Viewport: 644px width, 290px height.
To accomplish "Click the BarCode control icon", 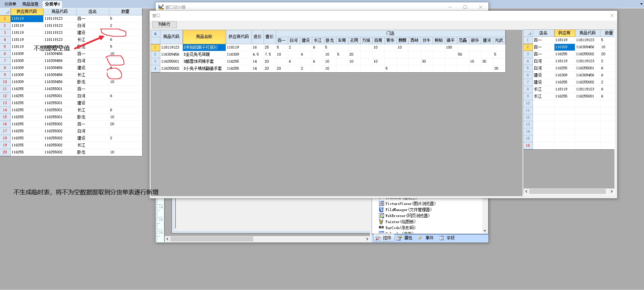I will [381, 228].
